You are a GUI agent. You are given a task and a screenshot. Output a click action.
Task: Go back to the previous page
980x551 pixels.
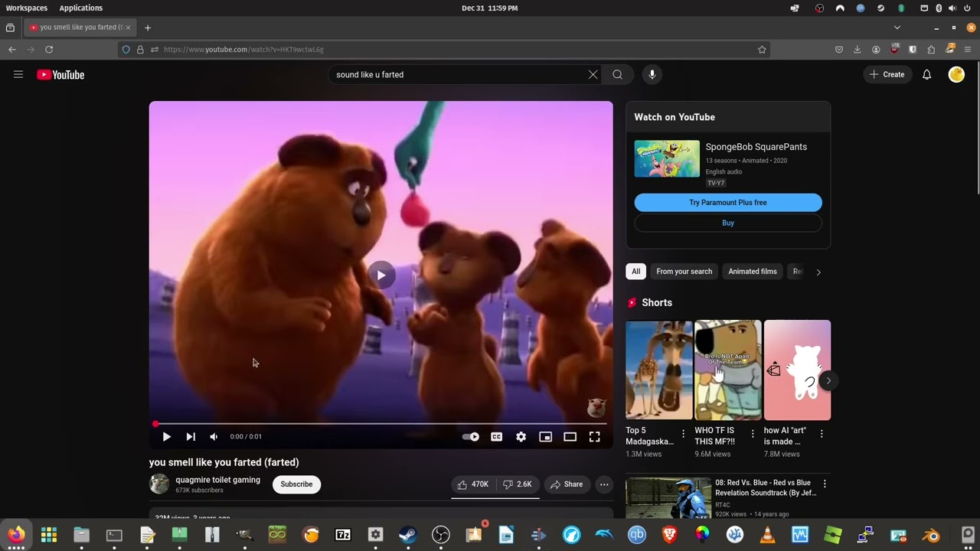[x=12, y=50]
